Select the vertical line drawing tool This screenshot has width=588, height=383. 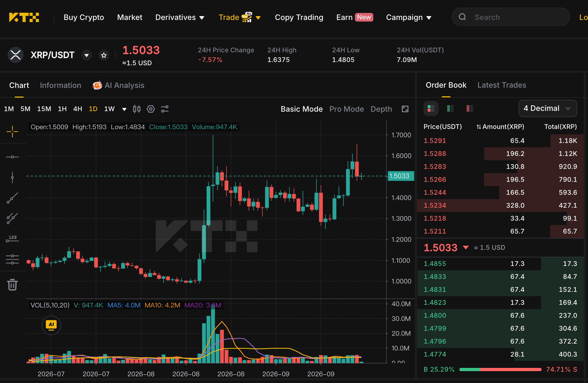click(12, 177)
